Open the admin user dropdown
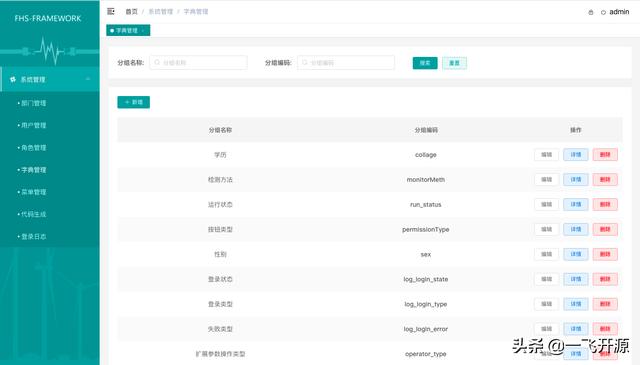This screenshot has width=640, height=365. 619,12
